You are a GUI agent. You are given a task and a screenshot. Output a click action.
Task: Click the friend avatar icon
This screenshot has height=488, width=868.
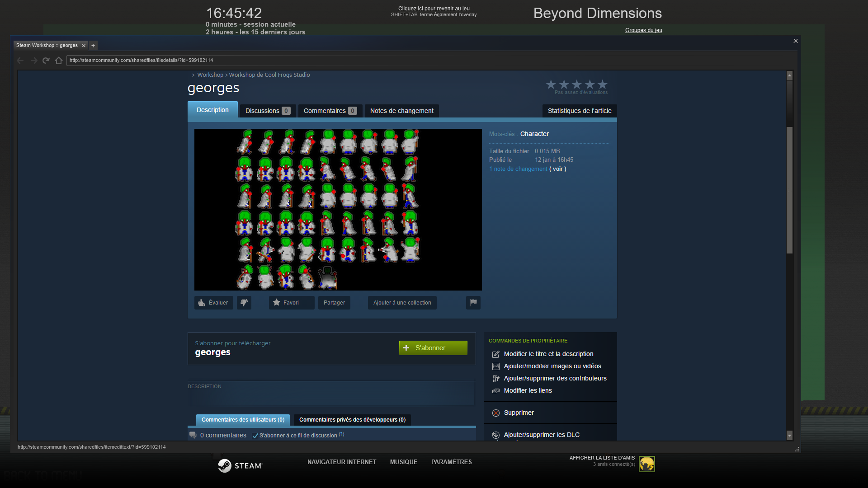646,464
